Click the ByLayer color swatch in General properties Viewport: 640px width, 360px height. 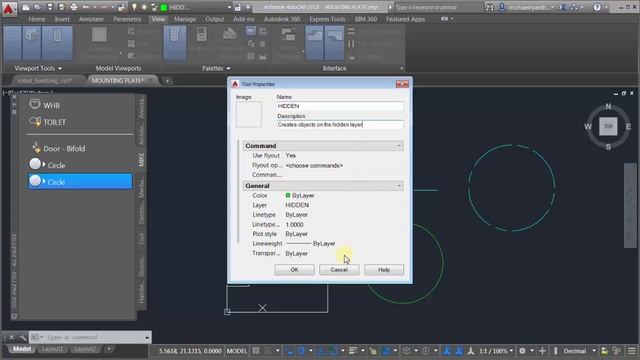288,196
